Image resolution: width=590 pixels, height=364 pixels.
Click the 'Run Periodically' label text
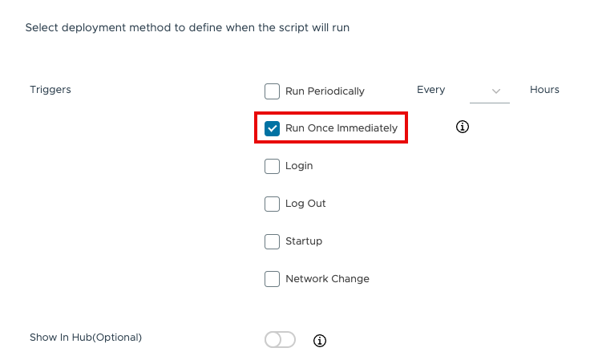325,91
